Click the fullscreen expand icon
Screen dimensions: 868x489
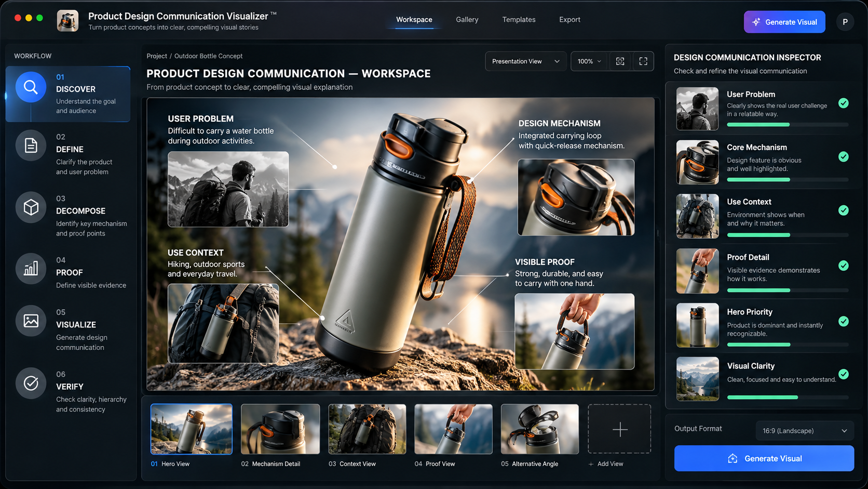pyautogui.click(x=643, y=61)
